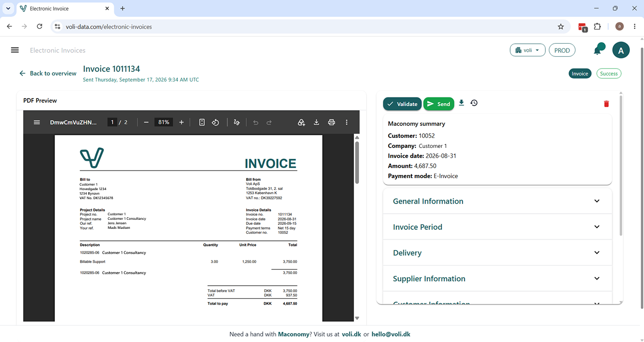Expand the Invoice Period section
Image resolution: width=644 pixels, height=342 pixels.
click(497, 227)
